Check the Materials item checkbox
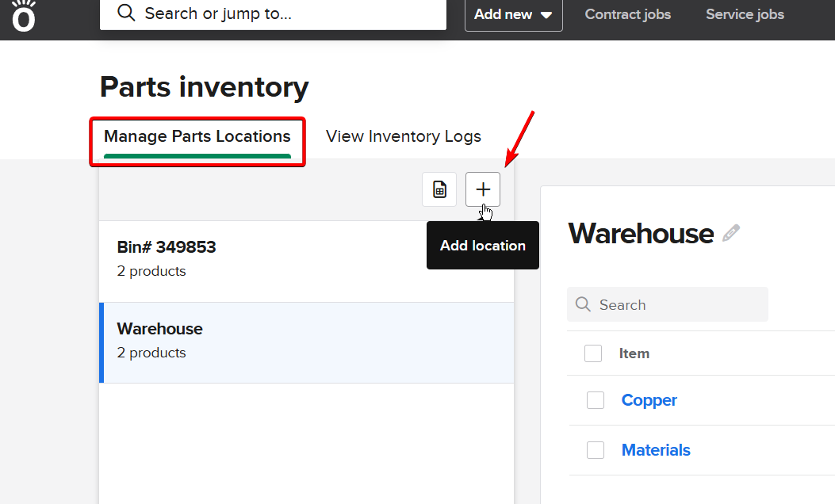Image resolution: width=835 pixels, height=504 pixels. pyautogui.click(x=596, y=450)
